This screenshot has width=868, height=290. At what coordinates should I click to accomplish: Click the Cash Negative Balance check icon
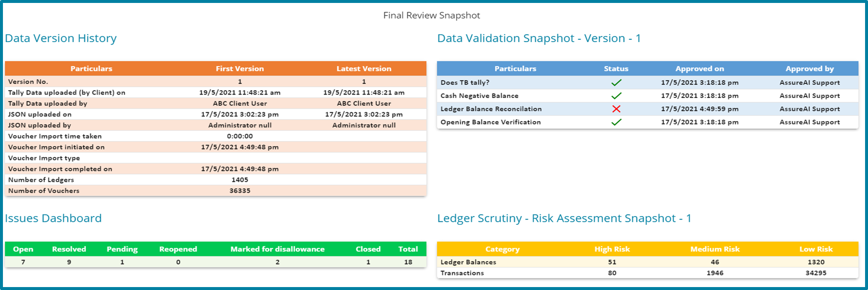pos(616,96)
